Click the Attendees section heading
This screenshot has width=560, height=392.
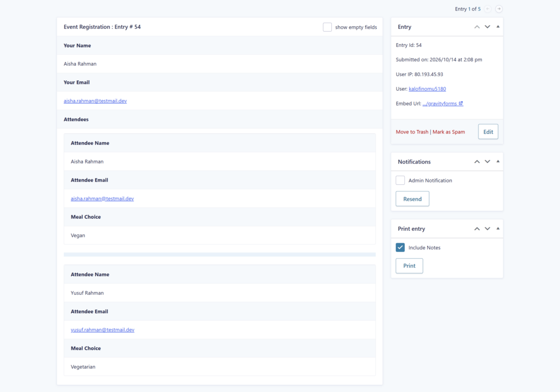click(x=76, y=119)
